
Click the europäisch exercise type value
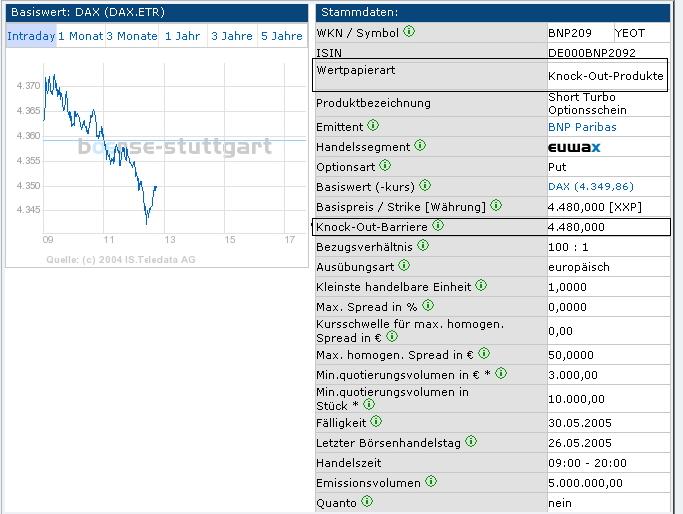(x=579, y=267)
